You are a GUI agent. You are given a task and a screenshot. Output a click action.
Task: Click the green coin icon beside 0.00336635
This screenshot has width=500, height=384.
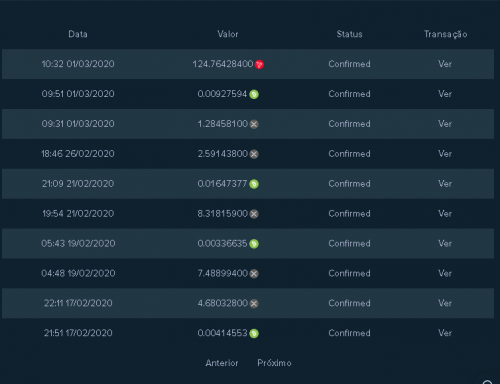click(x=254, y=244)
